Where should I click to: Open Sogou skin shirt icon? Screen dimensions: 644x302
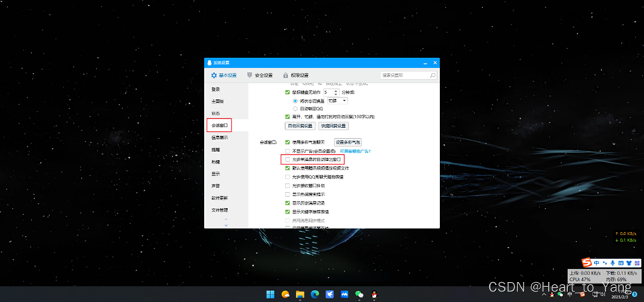[629, 263]
